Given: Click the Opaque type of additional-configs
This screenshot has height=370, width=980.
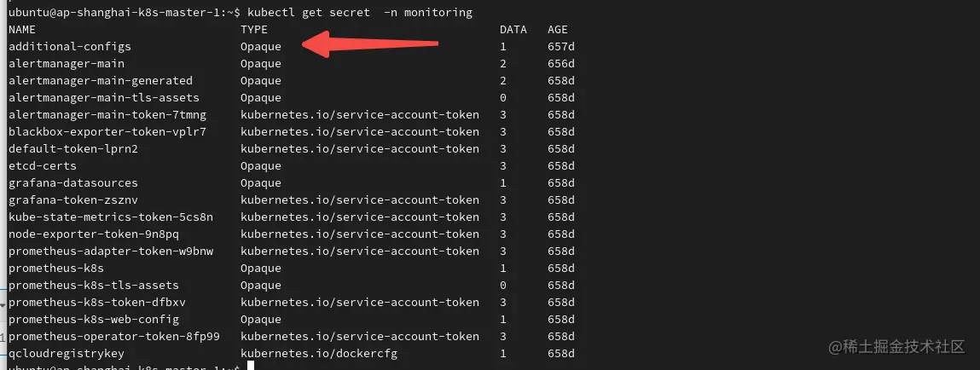Looking at the screenshot, I should (x=261, y=47).
